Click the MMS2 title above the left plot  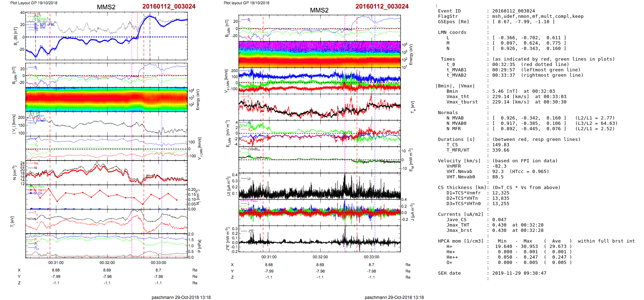pos(106,7)
